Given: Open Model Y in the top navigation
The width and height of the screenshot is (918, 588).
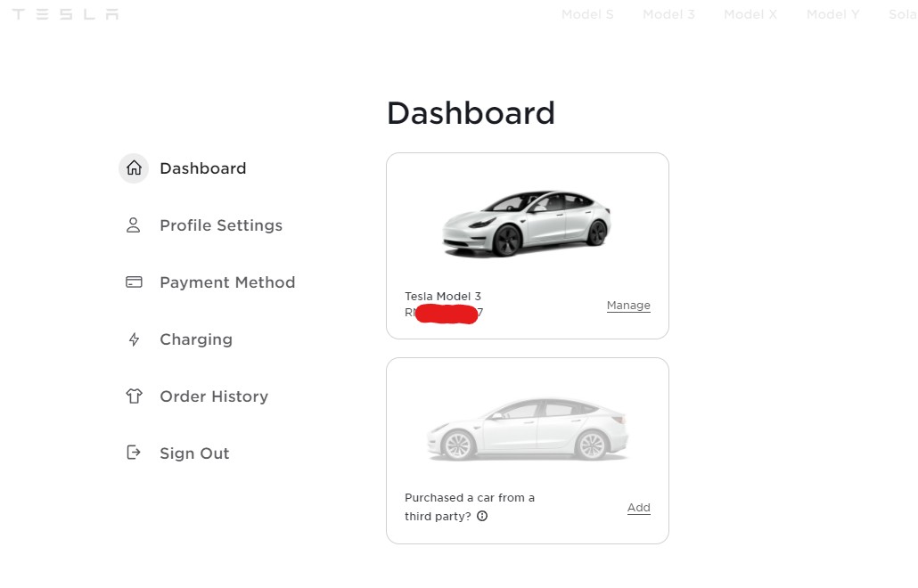Looking at the screenshot, I should 832,14.
